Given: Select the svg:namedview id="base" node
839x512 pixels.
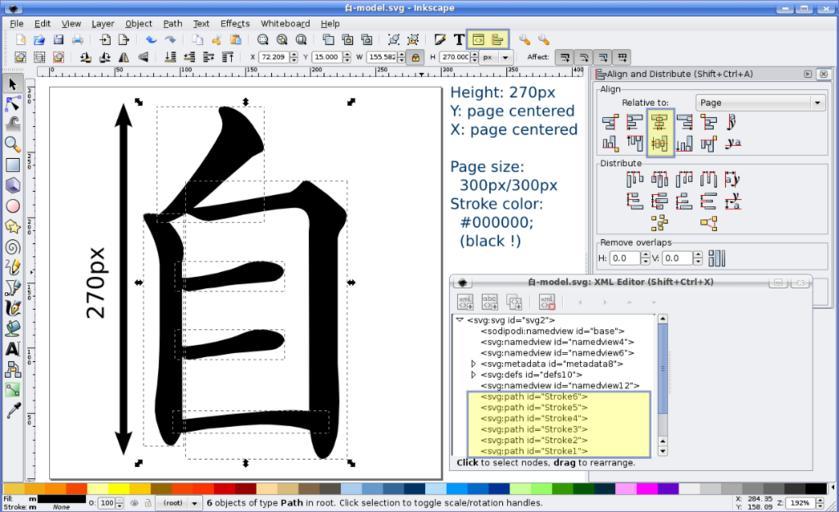Looking at the screenshot, I should (x=551, y=331).
